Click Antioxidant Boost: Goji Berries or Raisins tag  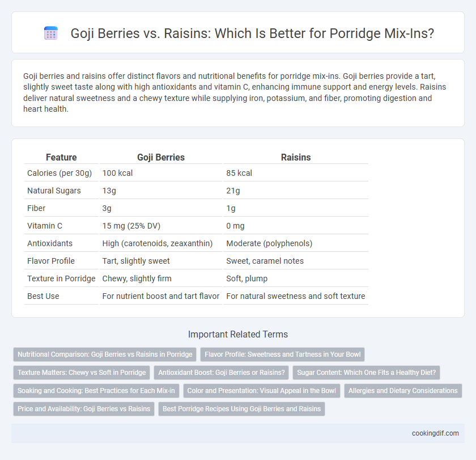point(222,373)
